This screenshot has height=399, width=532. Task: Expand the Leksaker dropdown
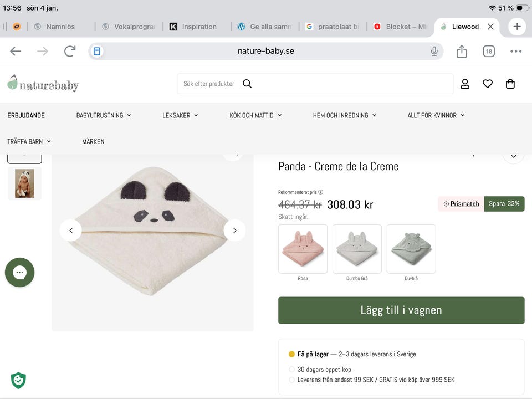coord(180,115)
